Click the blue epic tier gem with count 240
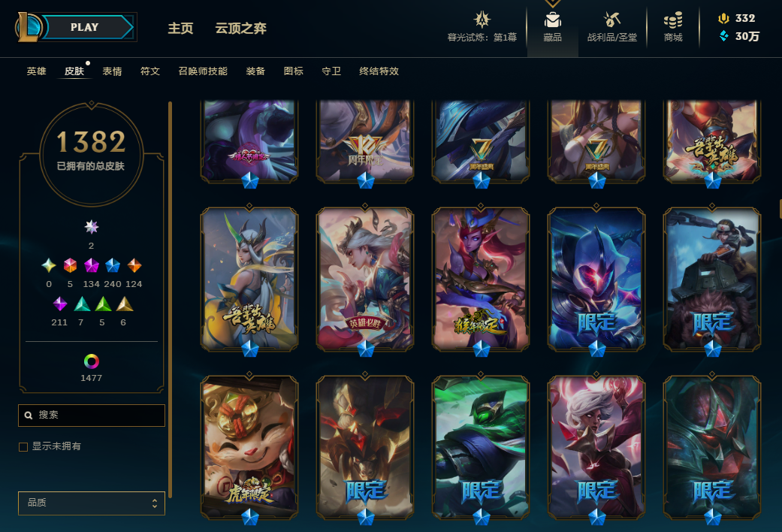 point(113,265)
